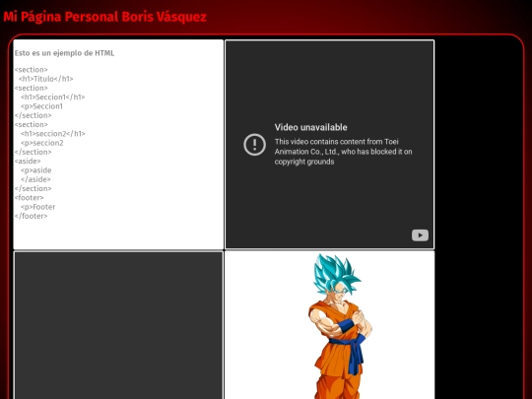Click the <h1>Titulo</h1> code line

[46, 79]
